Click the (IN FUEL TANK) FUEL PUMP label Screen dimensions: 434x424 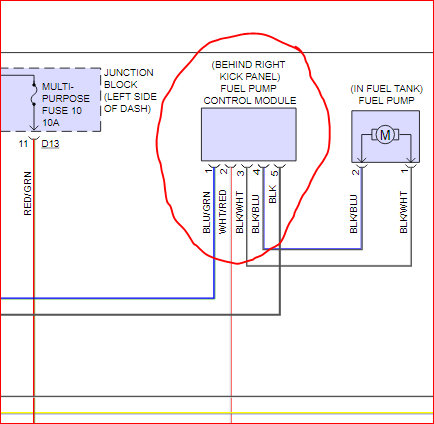[x=386, y=95]
